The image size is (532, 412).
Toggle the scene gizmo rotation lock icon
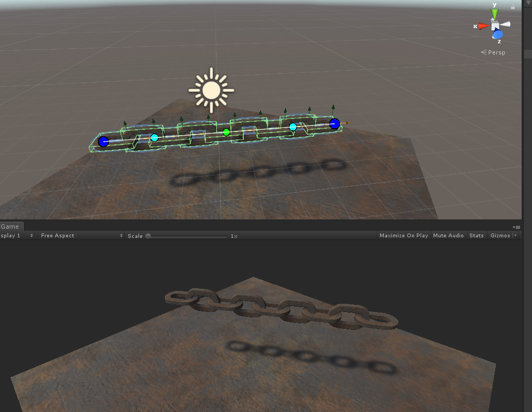513,6
